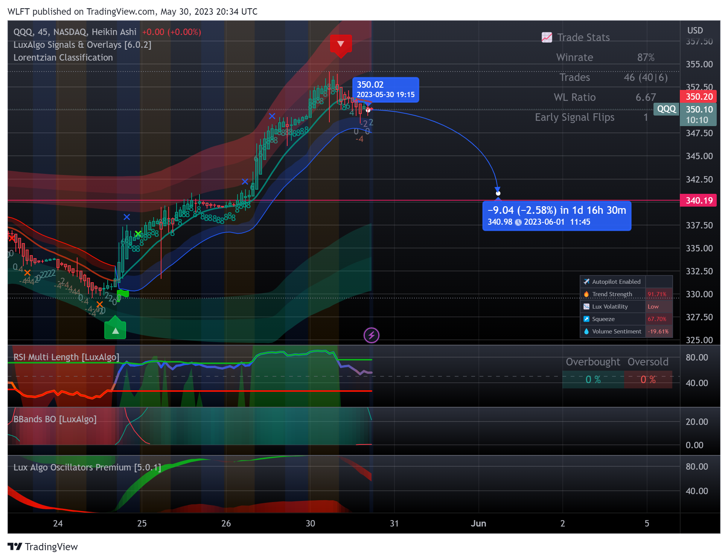
Task: Click the Overbought heading text
Action: click(x=593, y=362)
